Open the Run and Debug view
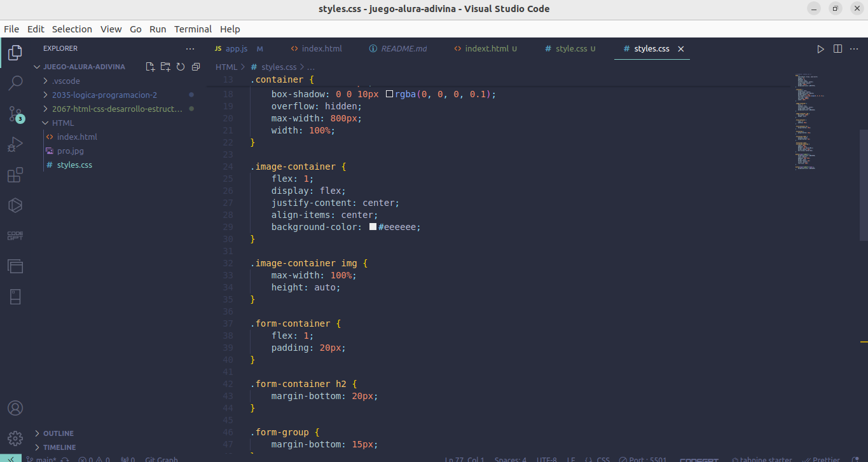 tap(15, 144)
